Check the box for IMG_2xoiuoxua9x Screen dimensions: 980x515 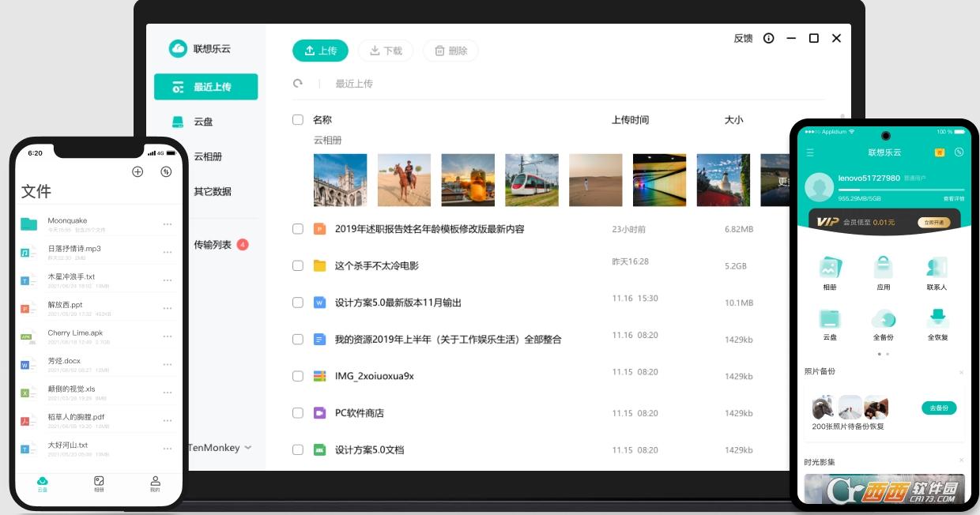(298, 376)
